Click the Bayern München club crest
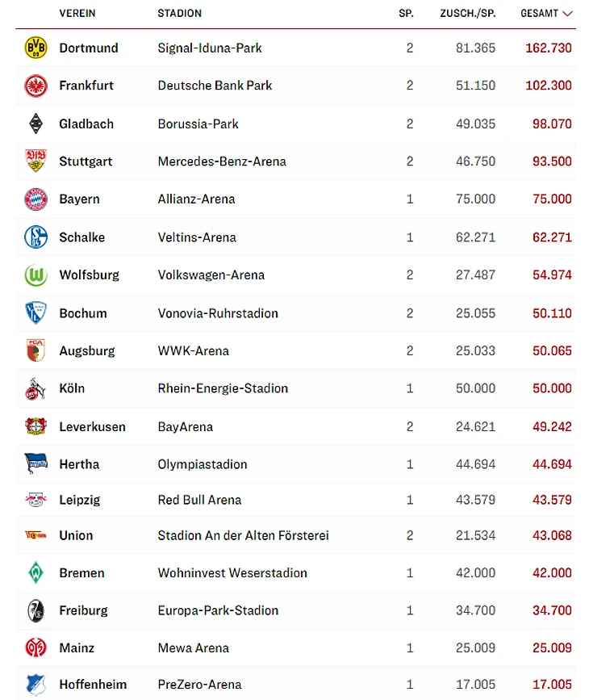 pyautogui.click(x=36, y=199)
